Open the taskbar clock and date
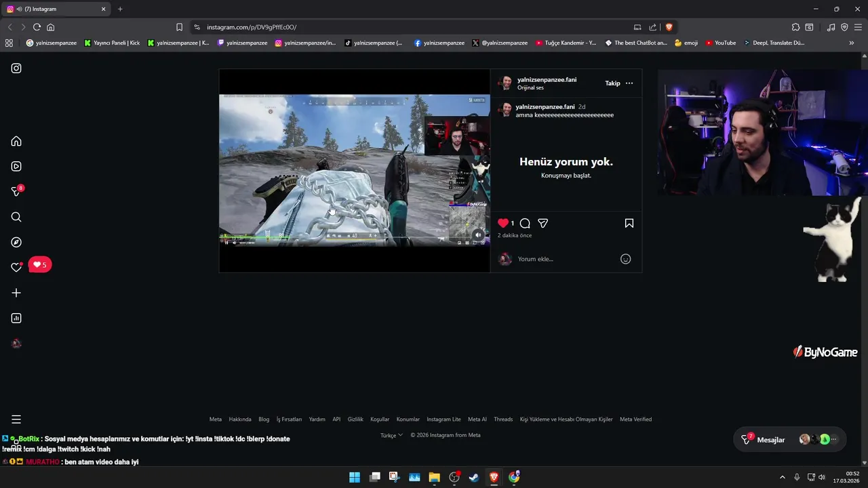 846,477
